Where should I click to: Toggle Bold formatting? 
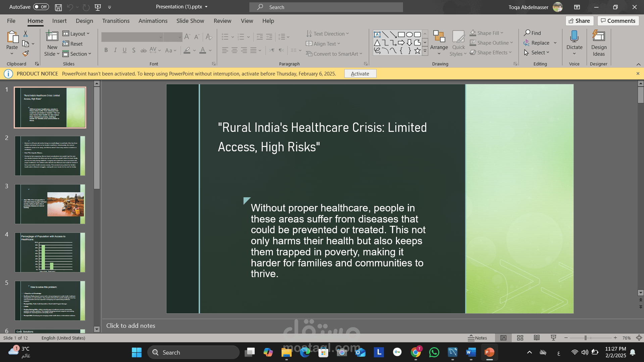click(106, 50)
